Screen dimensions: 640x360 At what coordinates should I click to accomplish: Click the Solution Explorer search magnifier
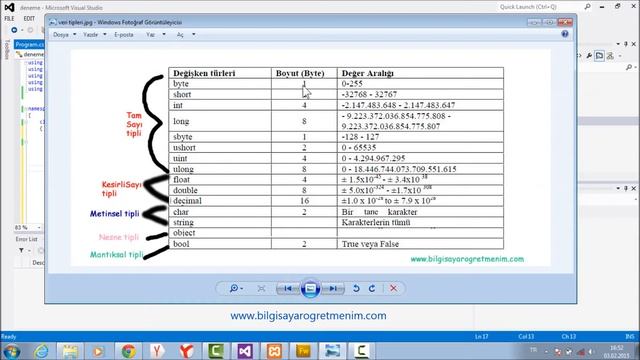(x=629, y=67)
